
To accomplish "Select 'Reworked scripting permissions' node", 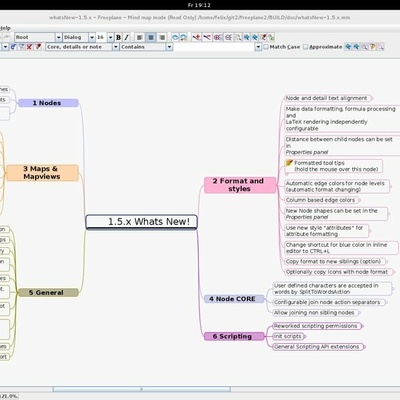I will 317,326.
